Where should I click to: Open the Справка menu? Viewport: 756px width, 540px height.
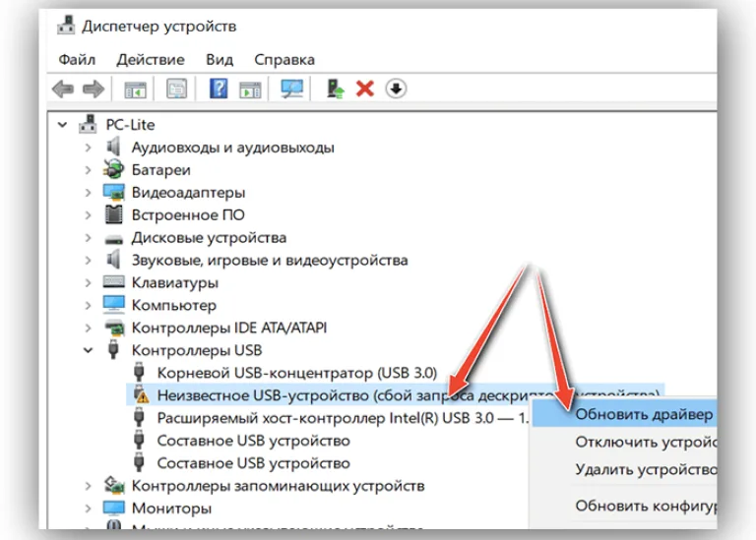pos(284,60)
